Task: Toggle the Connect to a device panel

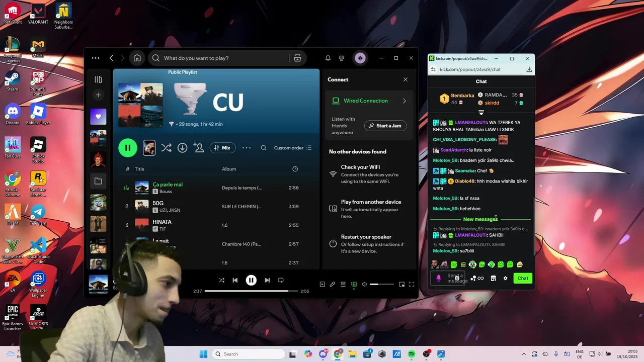Action: 354,284
